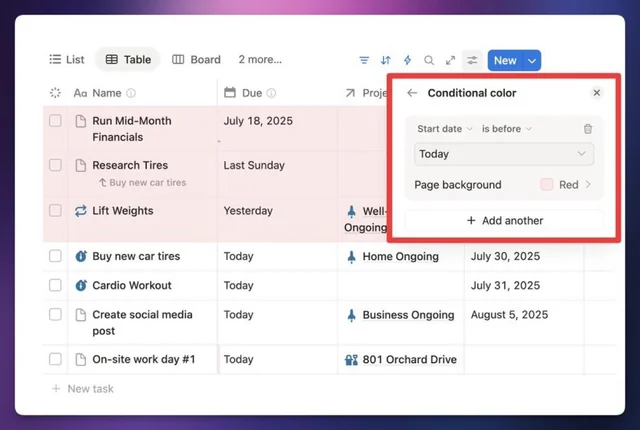This screenshot has height=430, width=640.
Task: Open the Lift Weights task name
Action: coord(123,211)
